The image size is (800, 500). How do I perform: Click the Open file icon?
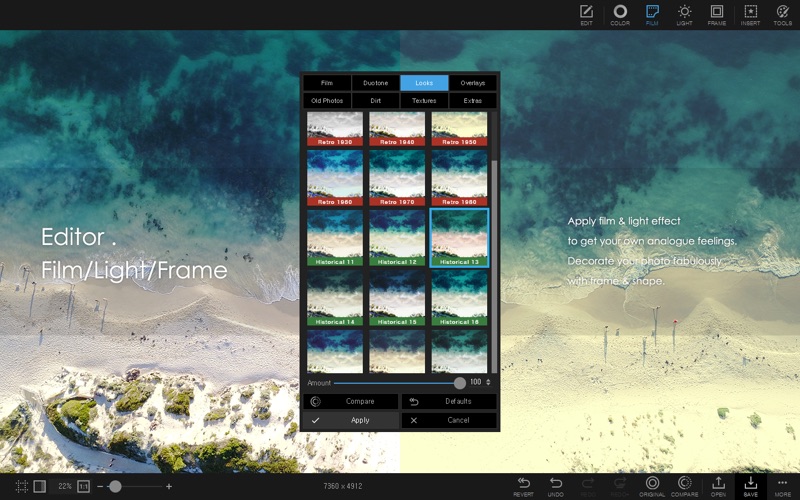[718, 485]
